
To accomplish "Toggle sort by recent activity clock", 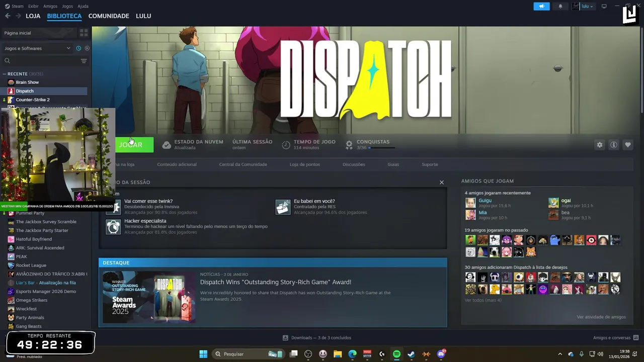I will [x=78, y=48].
